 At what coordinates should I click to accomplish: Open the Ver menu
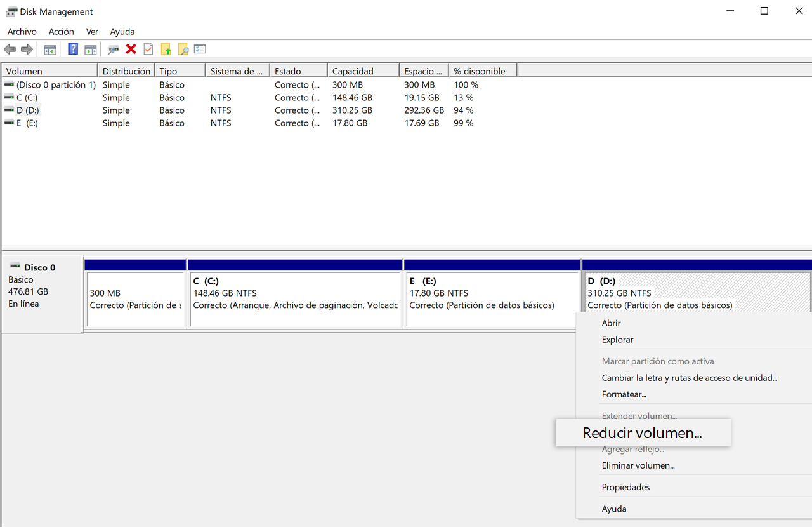coord(92,31)
